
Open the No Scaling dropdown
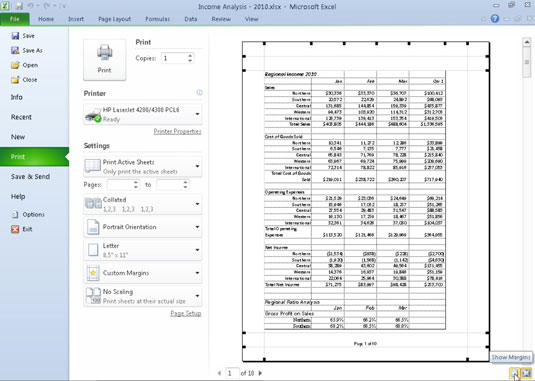tap(143, 296)
